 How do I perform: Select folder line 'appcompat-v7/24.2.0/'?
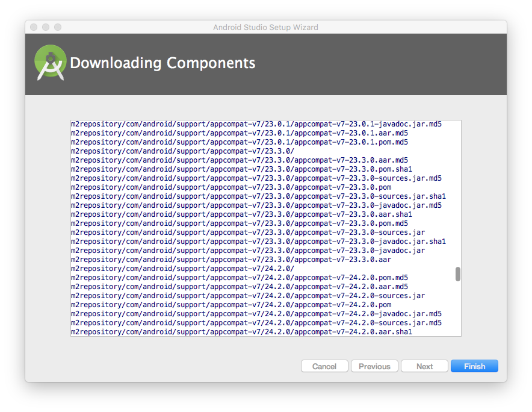(182, 269)
